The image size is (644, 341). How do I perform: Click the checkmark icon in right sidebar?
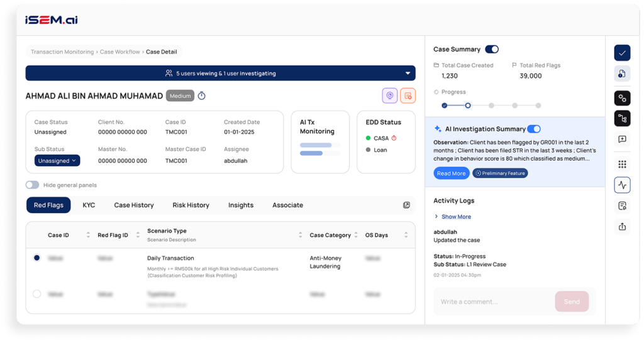pos(621,53)
